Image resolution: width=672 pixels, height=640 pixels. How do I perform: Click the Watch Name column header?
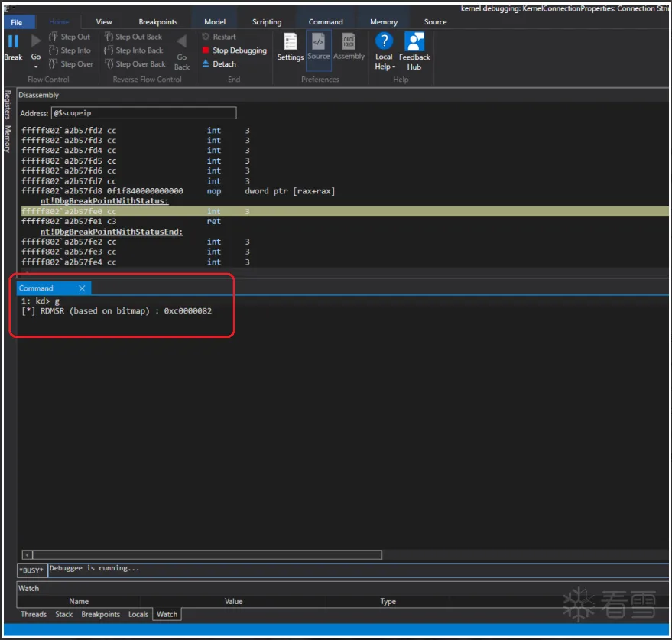click(x=79, y=602)
